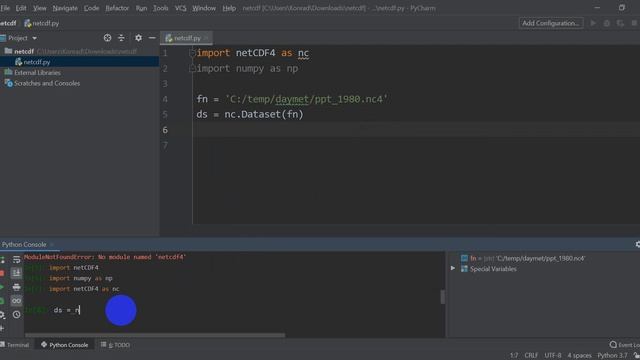Open the Navigate menu
The height and width of the screenshot is (360, 640).
pos(65,8)
